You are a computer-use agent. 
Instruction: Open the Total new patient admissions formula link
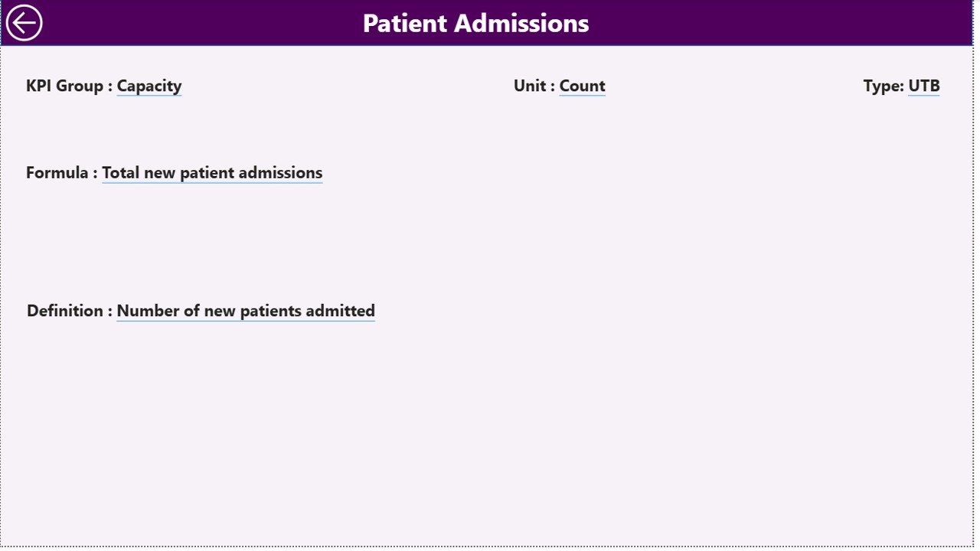point(212,172)
